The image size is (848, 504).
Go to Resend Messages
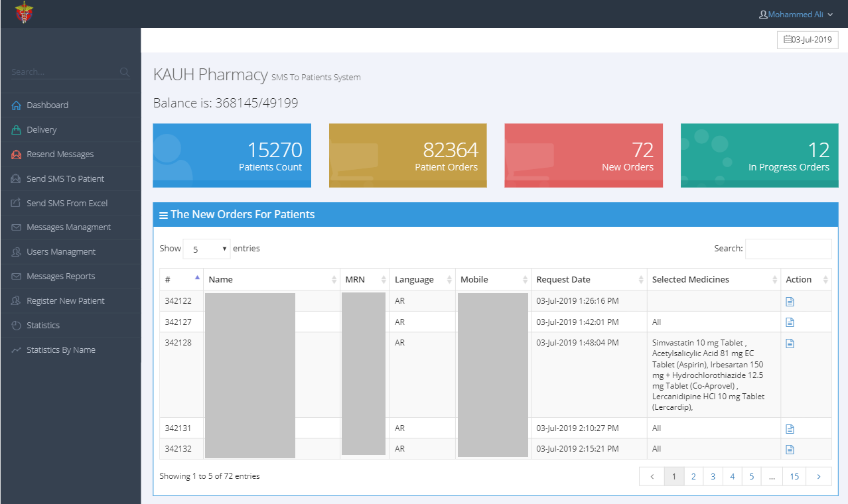pyautogui.click(x=70, y=155)
